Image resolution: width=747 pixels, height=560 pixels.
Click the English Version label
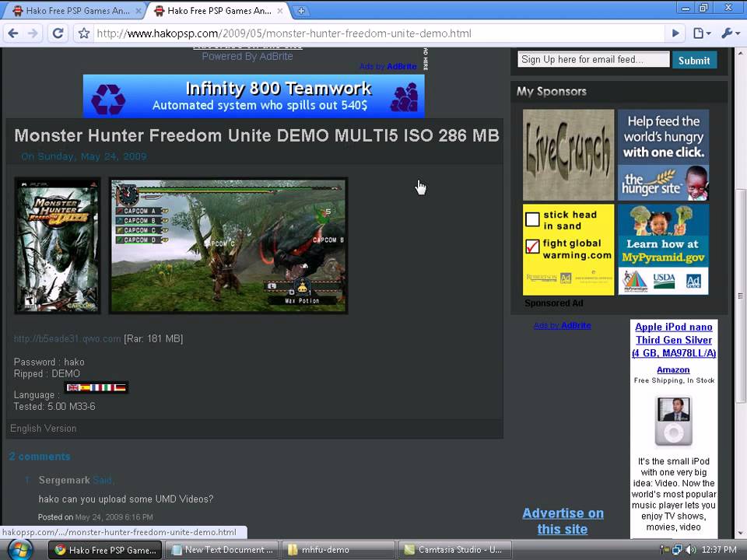coord(44,428)
